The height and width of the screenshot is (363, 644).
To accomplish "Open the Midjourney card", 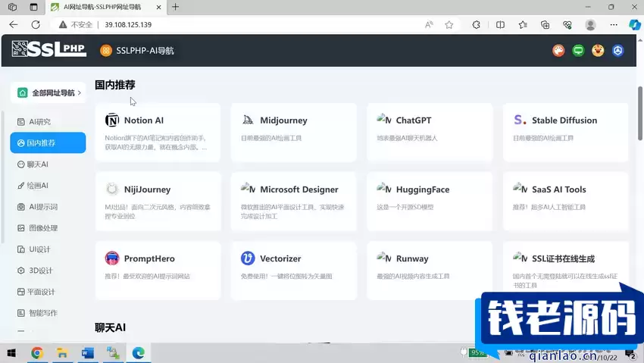I will (294, 132).
